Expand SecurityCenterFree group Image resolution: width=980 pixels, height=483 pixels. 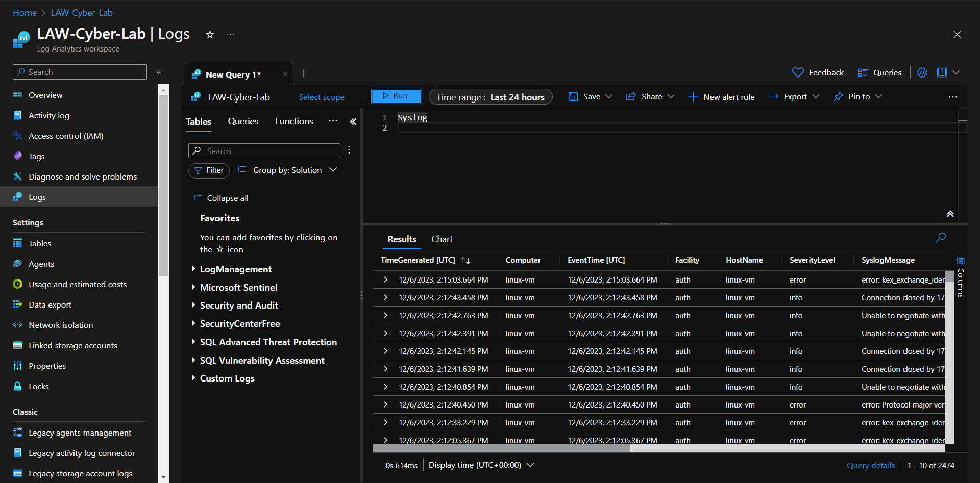(x=193, y=323)
